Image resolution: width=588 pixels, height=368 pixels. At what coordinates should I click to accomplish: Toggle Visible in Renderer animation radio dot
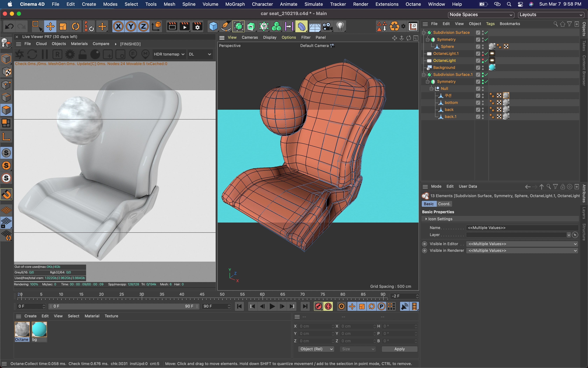tap(425, 251)
